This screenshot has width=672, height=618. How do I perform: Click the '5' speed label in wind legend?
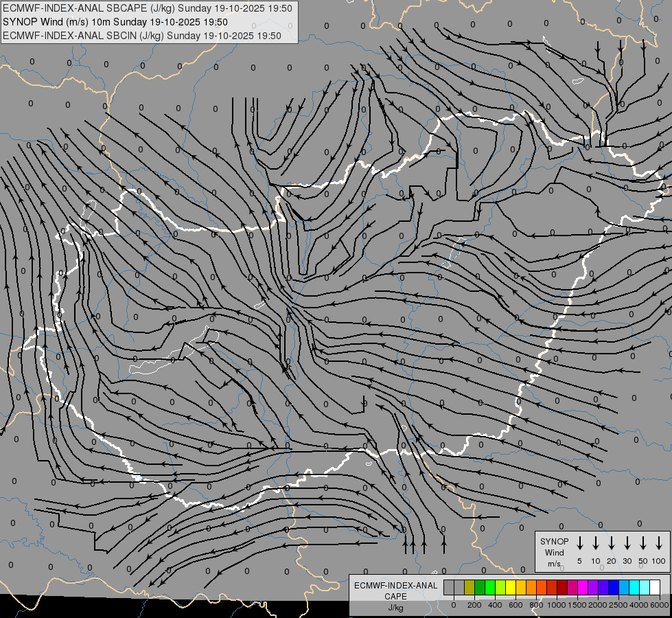(579, 561)
